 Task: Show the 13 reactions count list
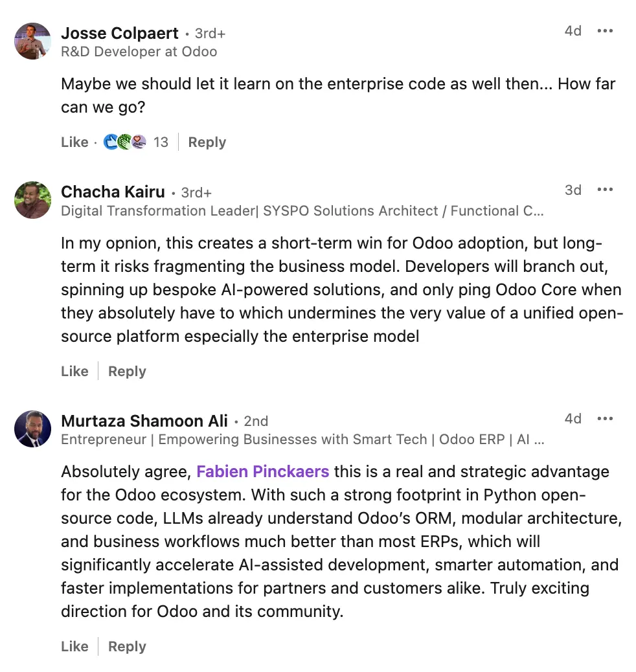pos(161,142)
